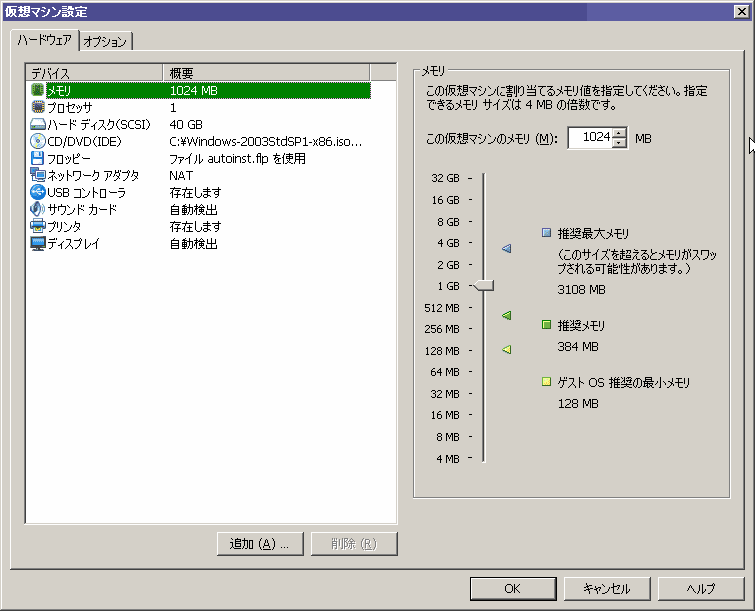Select the processor icon in device list
755x611 pixels.
(38, 107)
